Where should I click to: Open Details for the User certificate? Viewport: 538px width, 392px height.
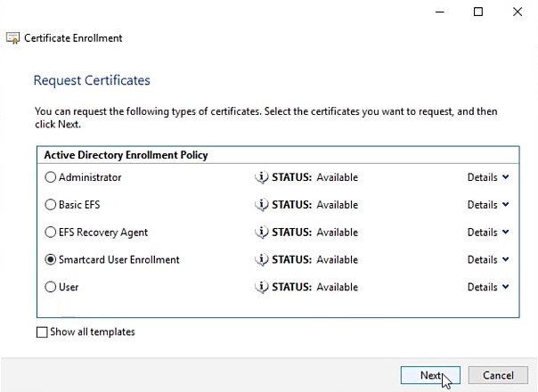[488, 288]
